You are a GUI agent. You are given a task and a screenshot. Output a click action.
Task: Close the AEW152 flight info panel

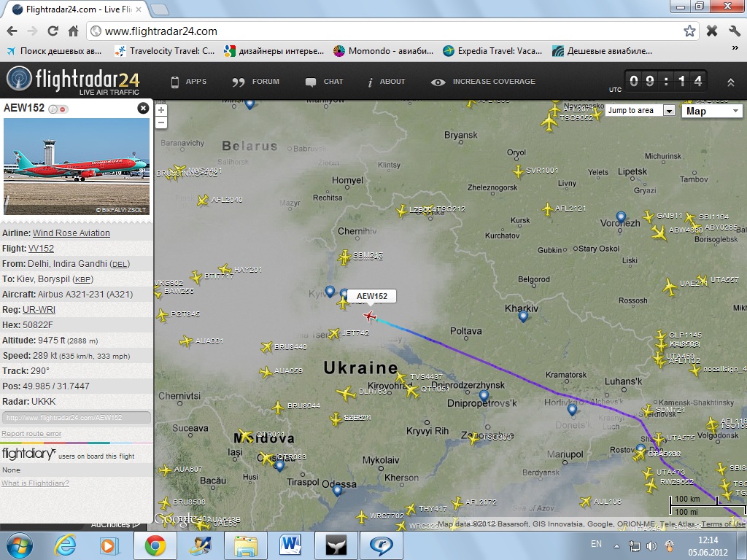[x=143, y=108]
